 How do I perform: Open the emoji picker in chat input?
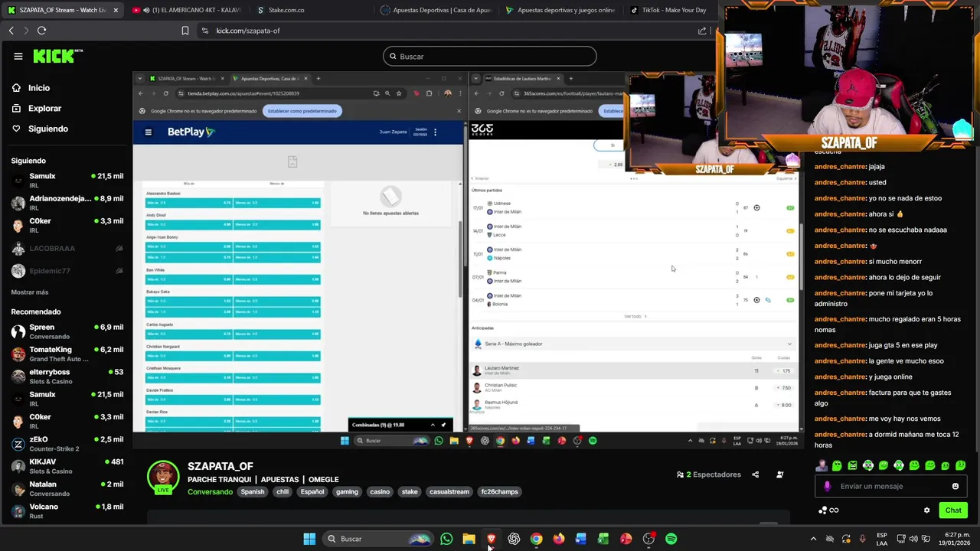click(x=955, y=486)
